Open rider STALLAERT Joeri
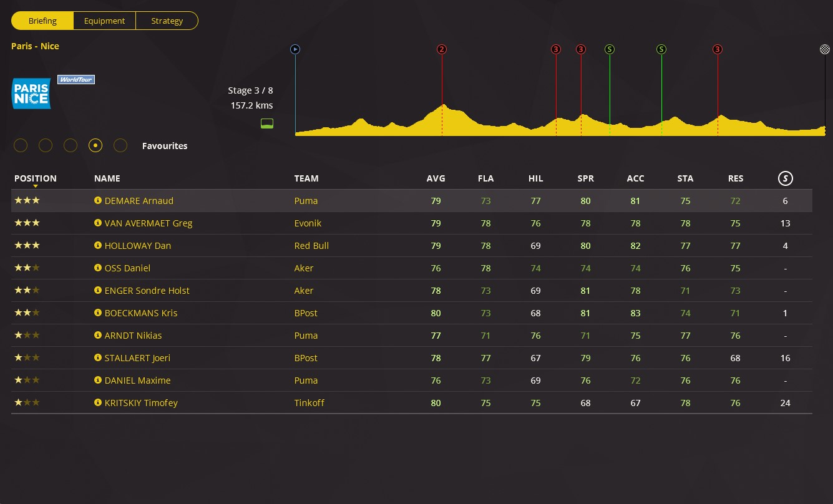This screenshot has height=504, width=833. tap(137, 358)
